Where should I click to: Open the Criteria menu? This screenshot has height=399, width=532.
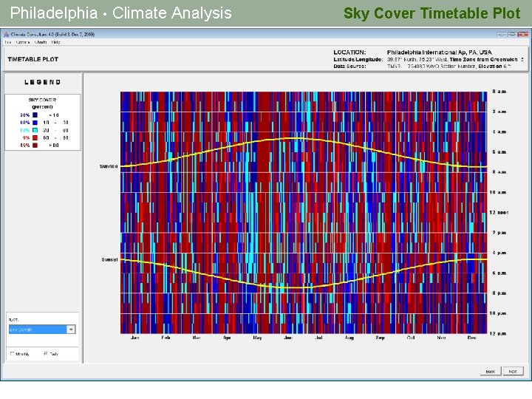(23, 42)
